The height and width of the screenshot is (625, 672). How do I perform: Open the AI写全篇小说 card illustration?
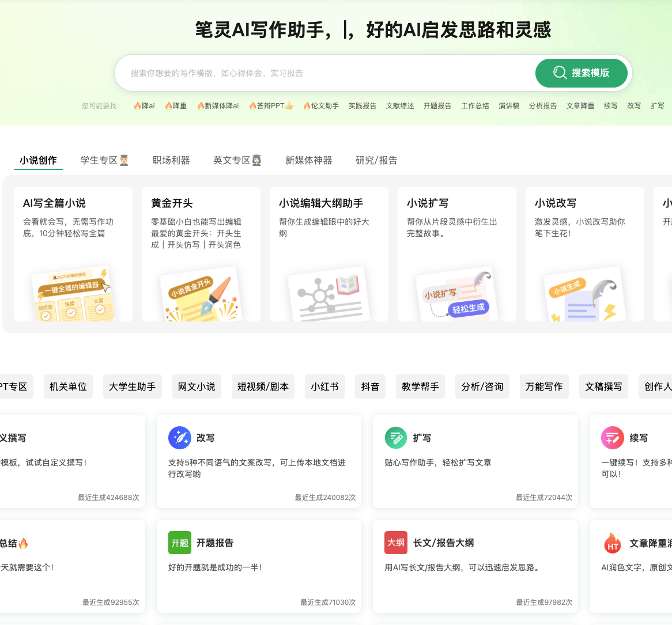tap(73, 294)
